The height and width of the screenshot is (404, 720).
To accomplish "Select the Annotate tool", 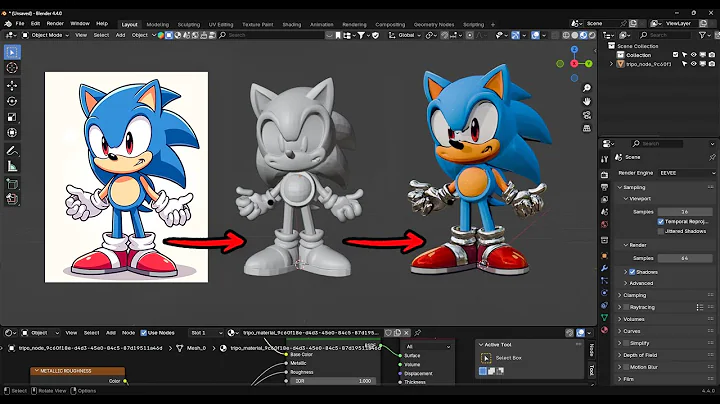I will [x=12, y=151].
